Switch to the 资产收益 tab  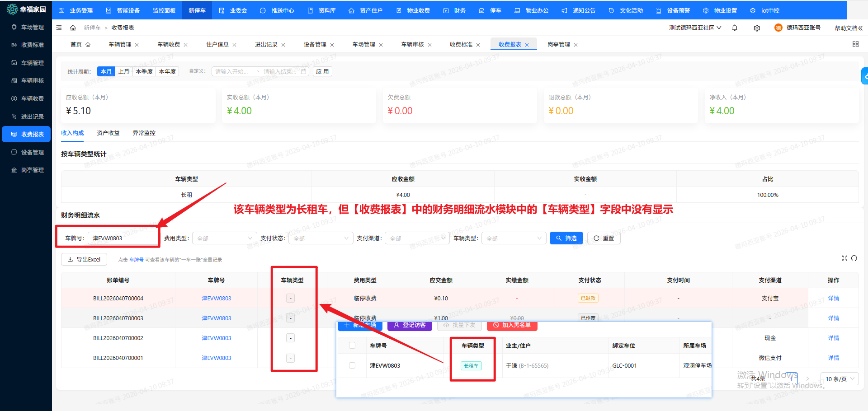click(x=108, y=133)
